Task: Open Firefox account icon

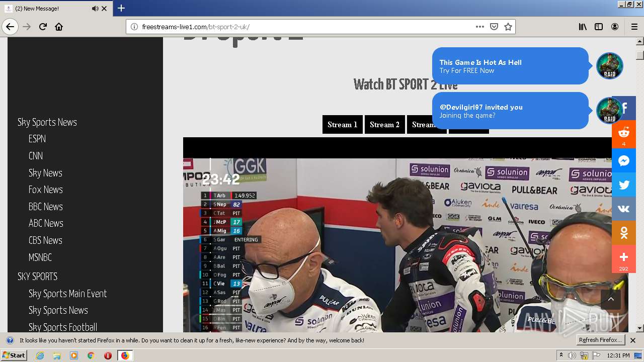Action: pos(615,27)
